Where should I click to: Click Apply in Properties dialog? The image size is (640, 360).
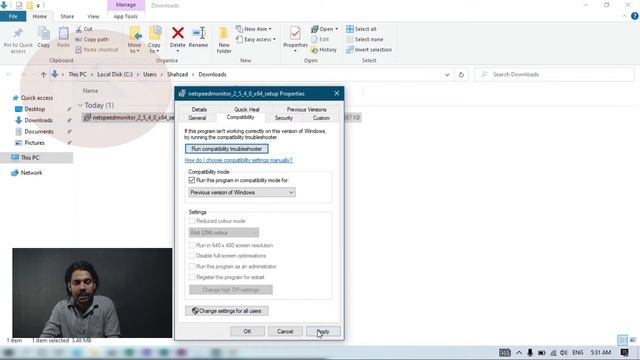click(323, 331)
